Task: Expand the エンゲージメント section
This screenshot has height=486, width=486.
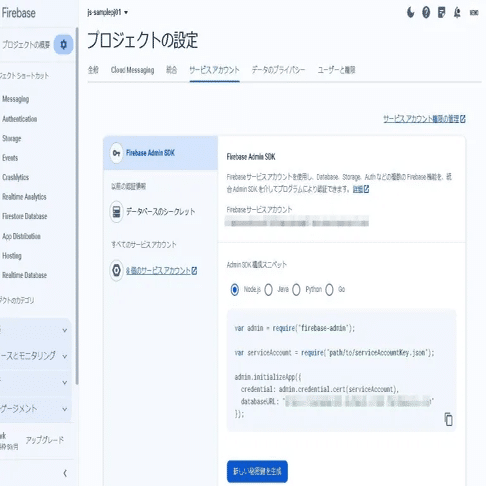Action: point(65,409)
